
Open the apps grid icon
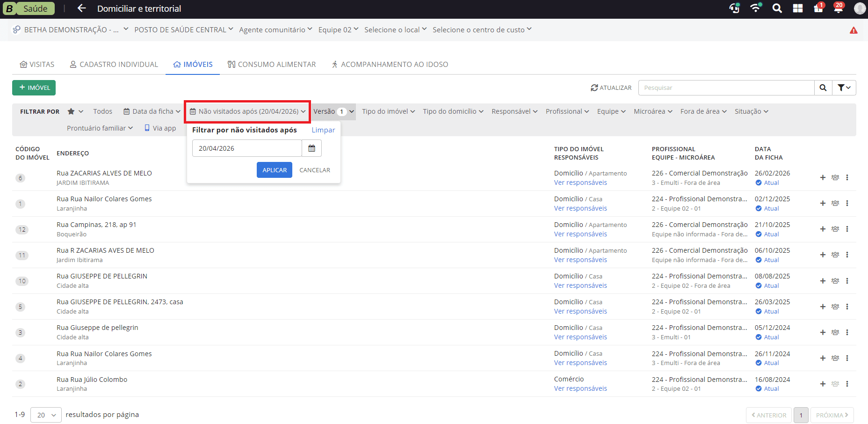(798, 8)
